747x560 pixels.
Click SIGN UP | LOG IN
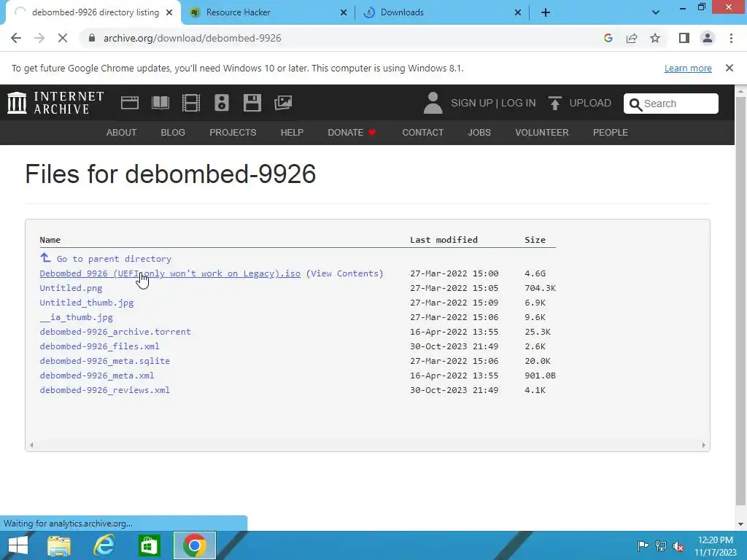click(493, 103)
